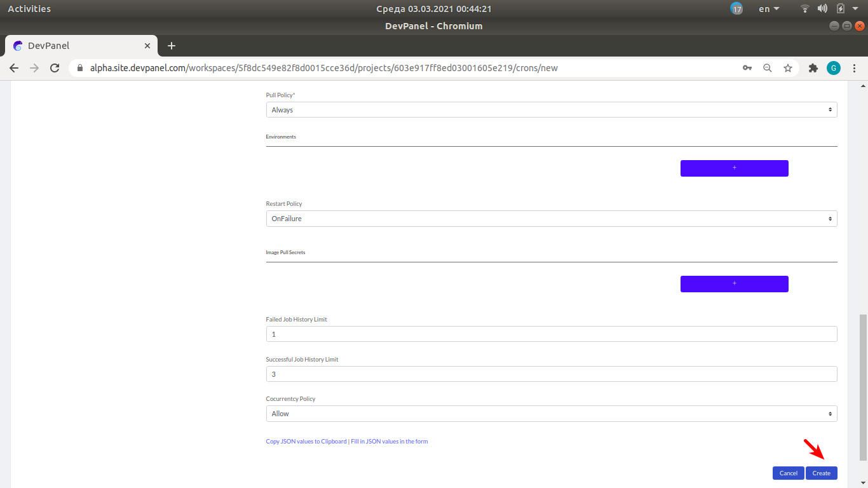Bookmark the page with the star icon
Image resolution: width=868 pixels, height=488 pixels.
pyautogui.click(x=788, y=67)
